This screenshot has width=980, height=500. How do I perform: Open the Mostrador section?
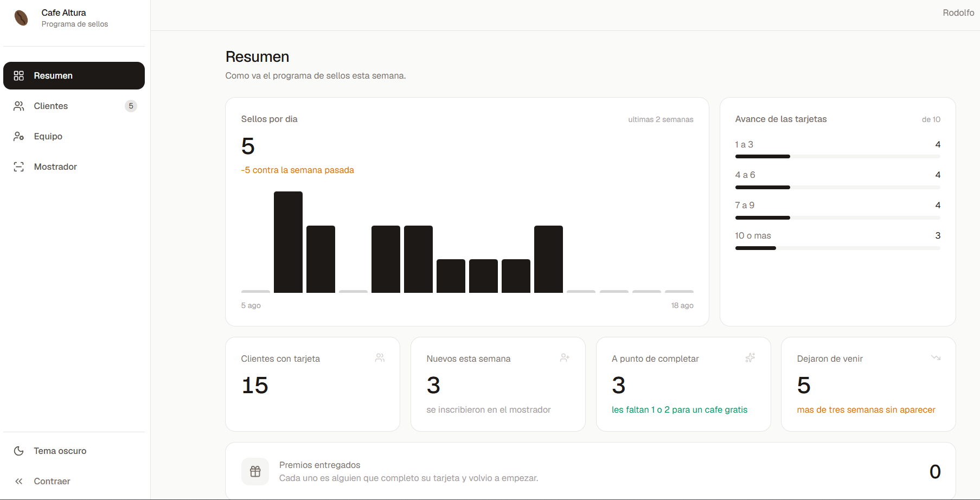74,166
